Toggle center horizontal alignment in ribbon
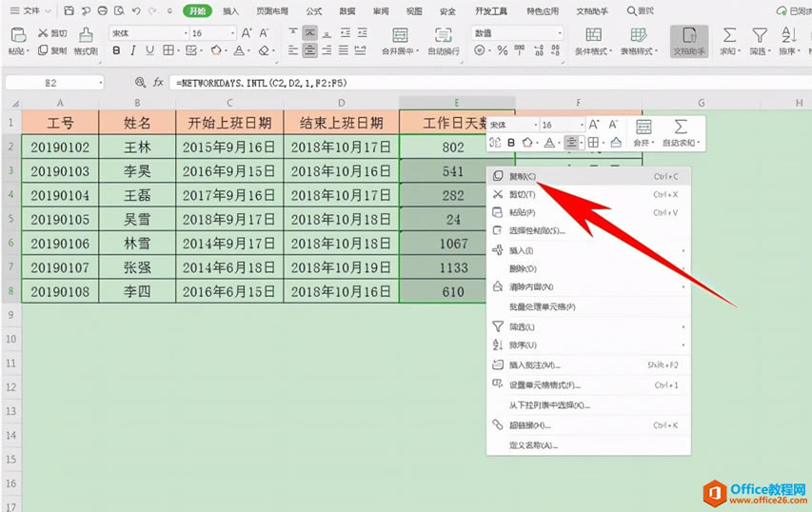 (x=310, y=50)
